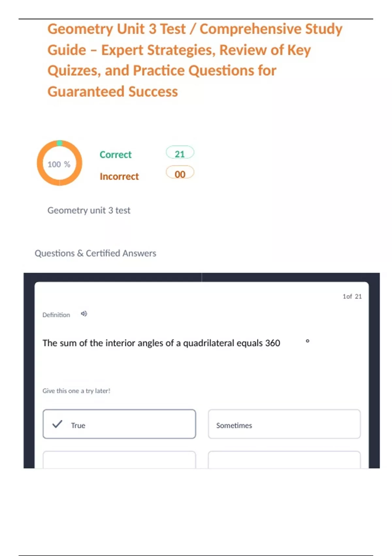The image size is (392, 556).
Task: Click the dark header bar above the quiz card
Action: tap(202, 277)
